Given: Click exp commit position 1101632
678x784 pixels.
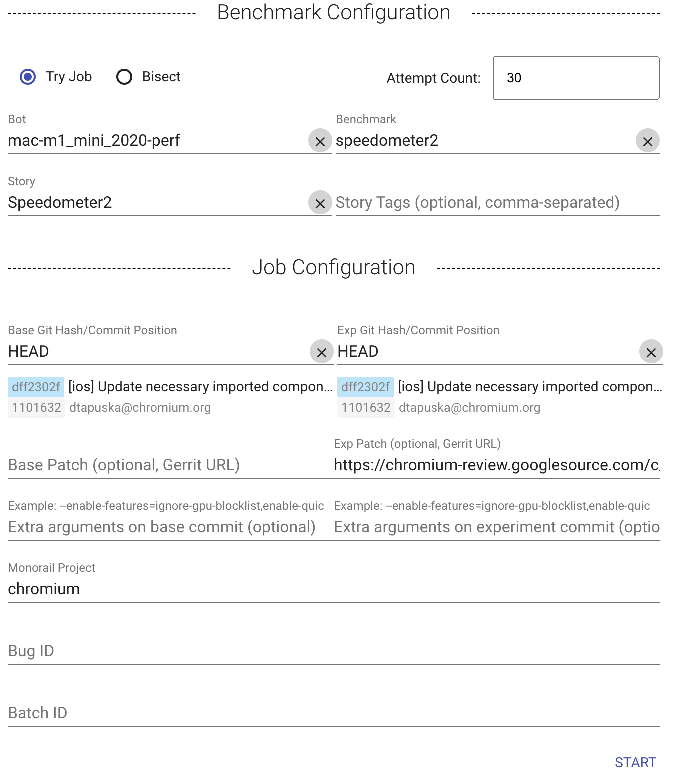Looking at the screenshot, I should [366, 408].
